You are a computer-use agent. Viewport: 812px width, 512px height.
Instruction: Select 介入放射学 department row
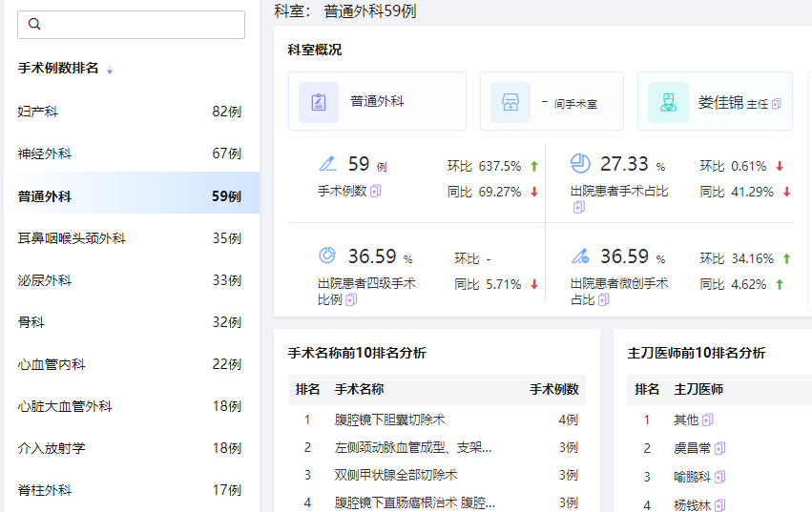[130, 448]
